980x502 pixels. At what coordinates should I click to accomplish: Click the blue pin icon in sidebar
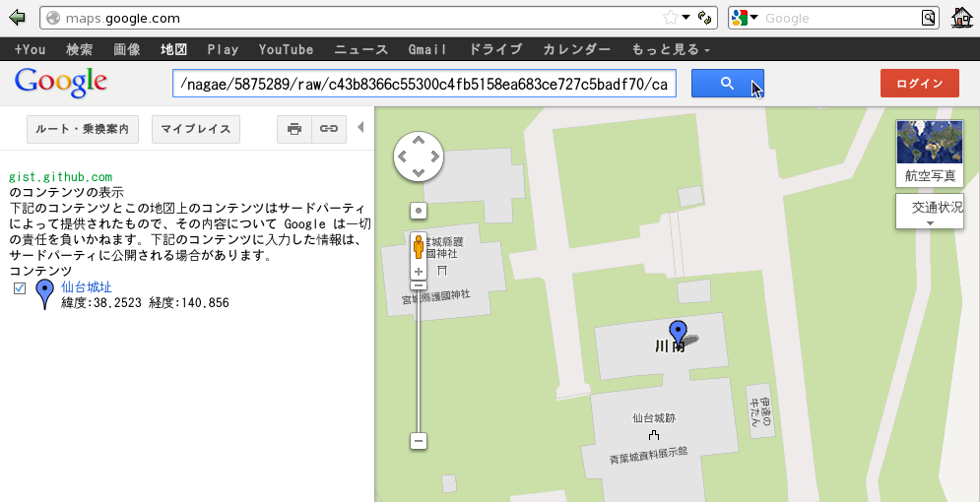[x=43, y=294]
